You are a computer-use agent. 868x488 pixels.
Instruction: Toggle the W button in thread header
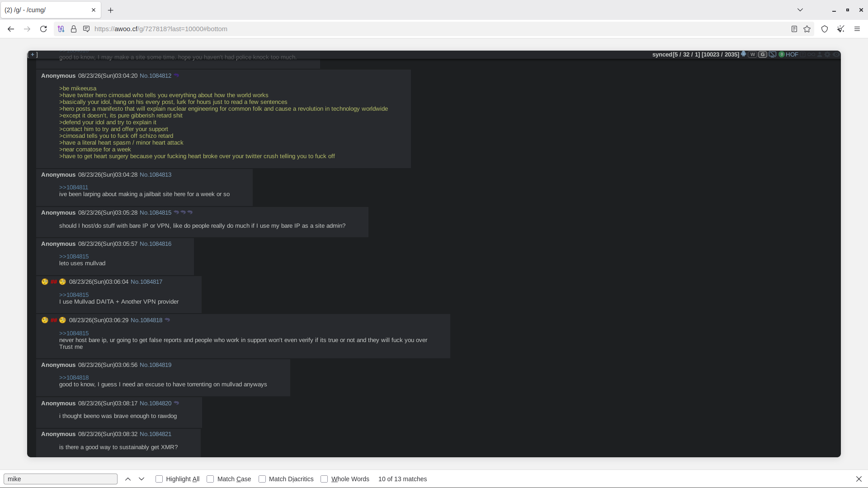(752, 54)
